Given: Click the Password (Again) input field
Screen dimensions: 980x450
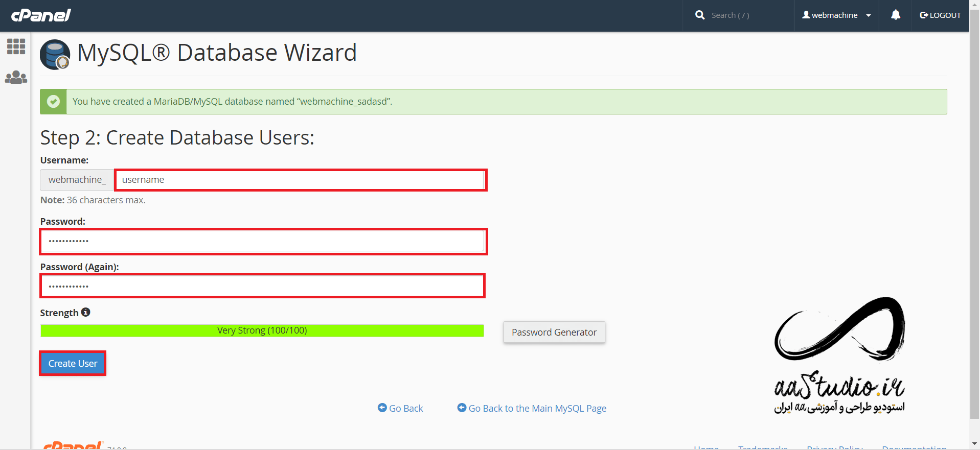Looking at the screenshot, I should point(263,286).
